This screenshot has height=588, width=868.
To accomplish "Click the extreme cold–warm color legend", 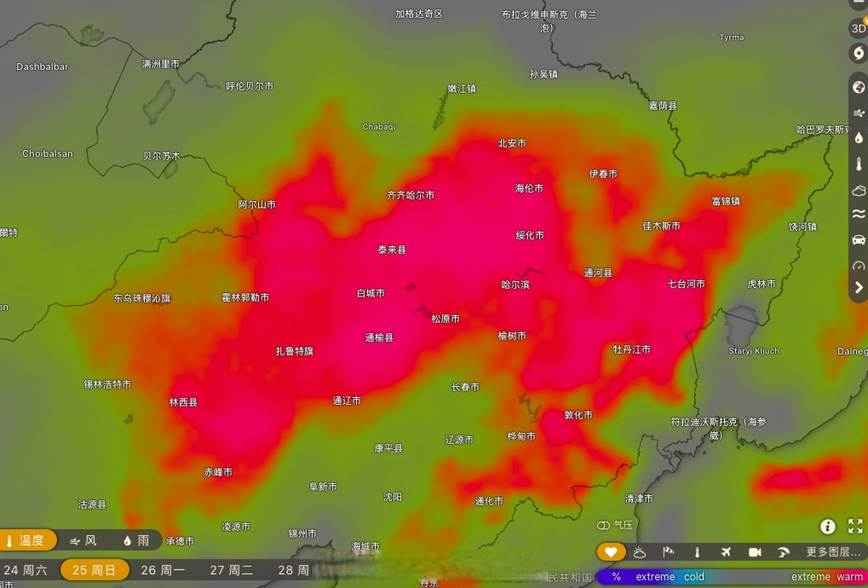I will tap(733, 577).
